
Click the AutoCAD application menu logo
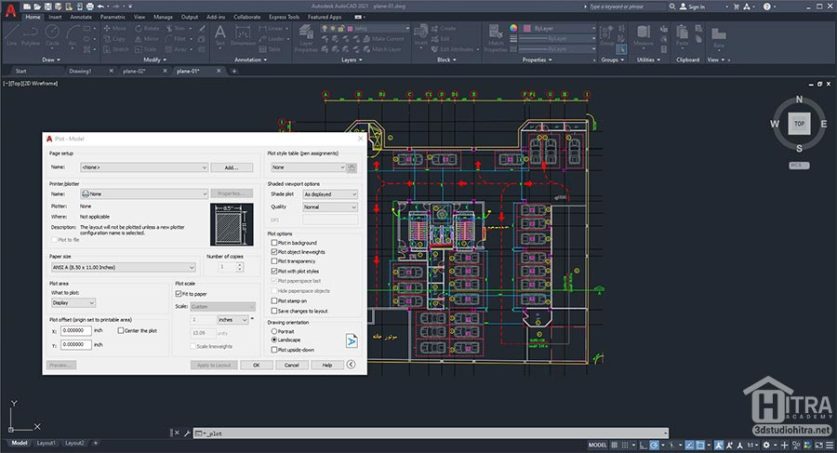(10, 12)
